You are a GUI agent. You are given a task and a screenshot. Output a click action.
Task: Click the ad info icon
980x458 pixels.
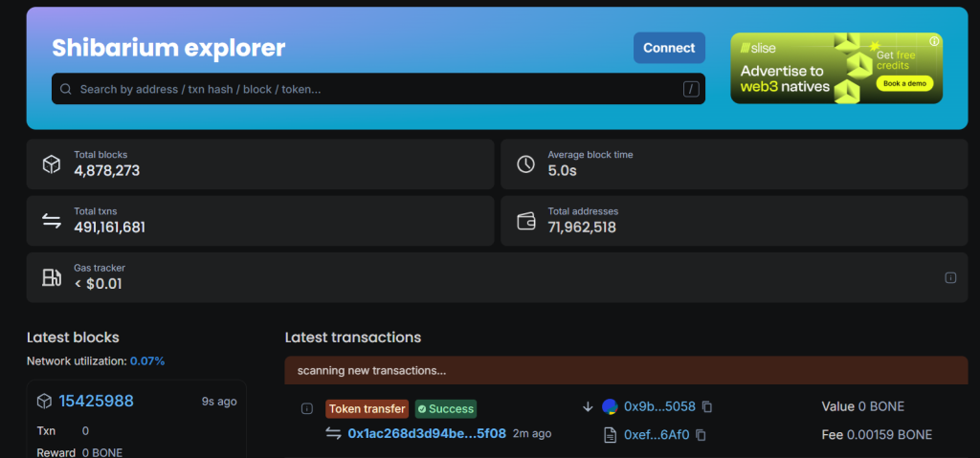point(934,41)
